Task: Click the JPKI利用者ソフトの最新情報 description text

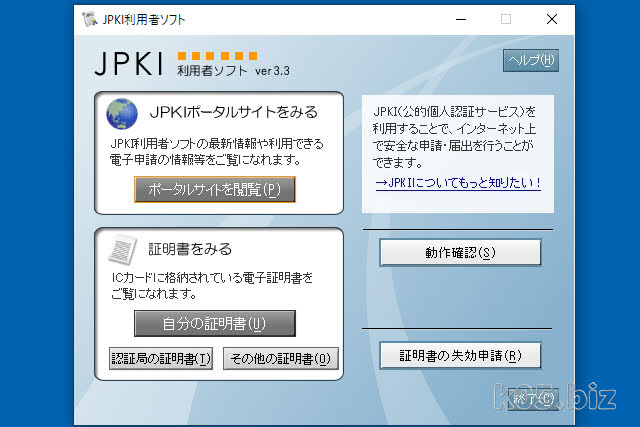Action: click(217, 151)
